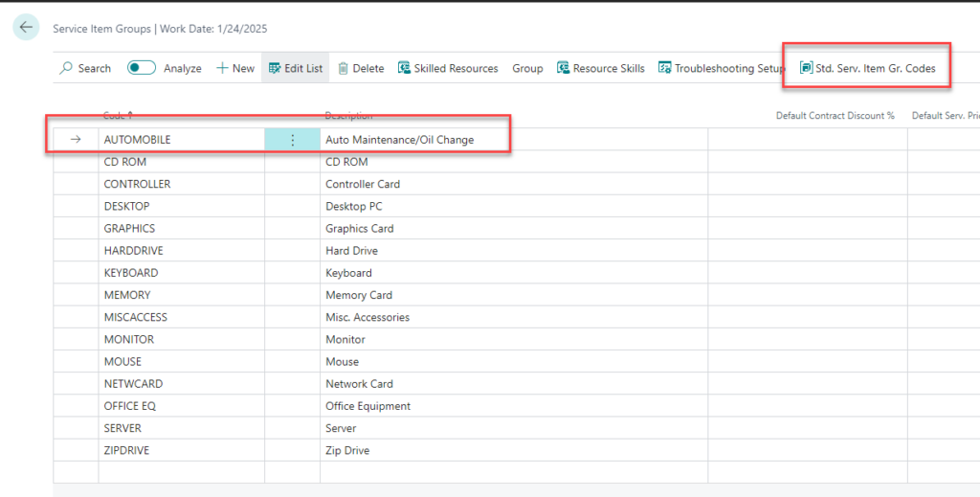
Task: Click the MONITOR code cell
Action: tap(128, 339)
